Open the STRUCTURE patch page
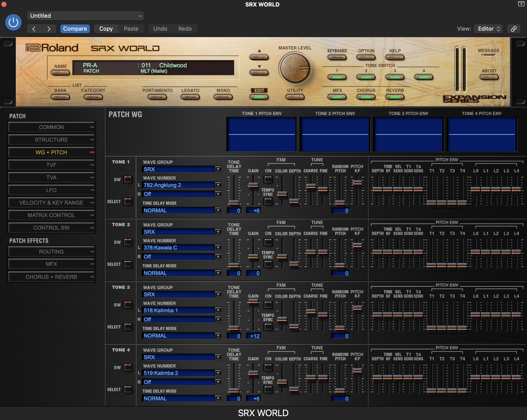The width and height of the screenshot is (527, 420). click(51, 140)
